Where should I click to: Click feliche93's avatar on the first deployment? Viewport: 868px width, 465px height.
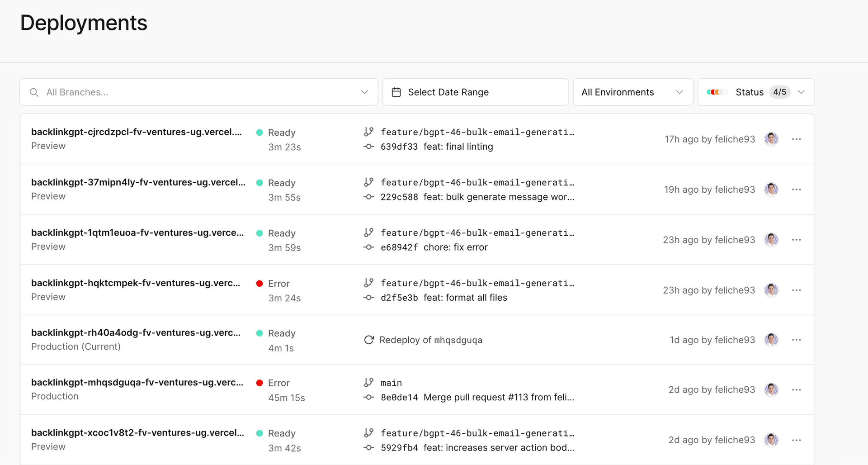(x=771, y=139)
